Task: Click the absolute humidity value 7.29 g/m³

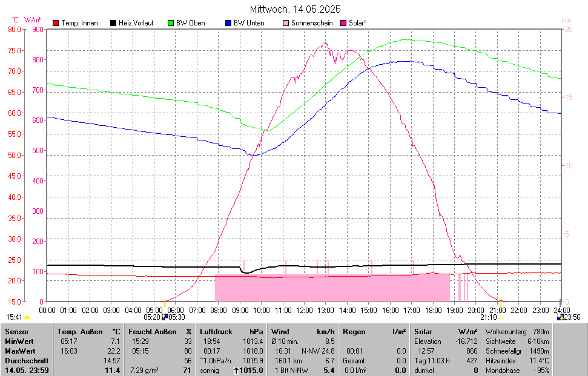Action: point(144,371)
